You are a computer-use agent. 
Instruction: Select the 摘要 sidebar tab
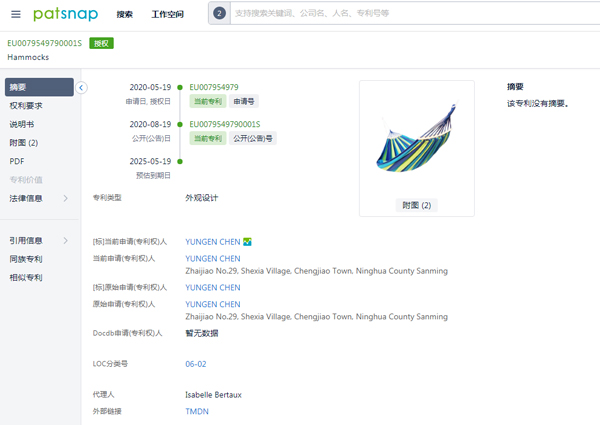point(39,87)
